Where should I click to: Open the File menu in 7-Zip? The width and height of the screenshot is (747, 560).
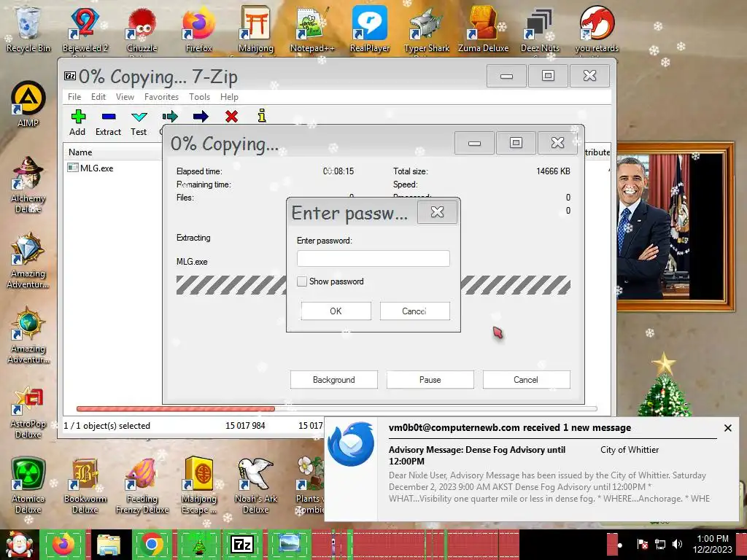click(74, 97)
